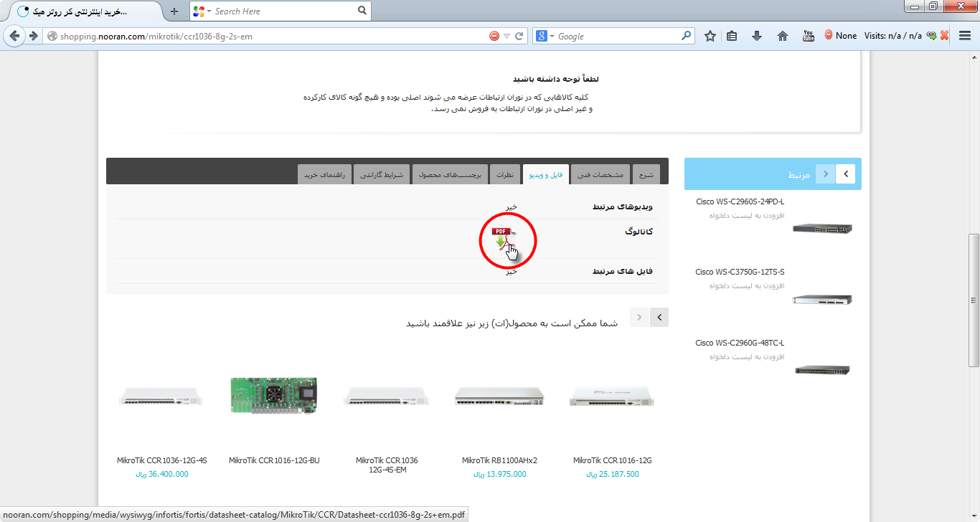Go forward to the next page
The height and width of the screenshot is (522, 980).
(x=33, y=36)
